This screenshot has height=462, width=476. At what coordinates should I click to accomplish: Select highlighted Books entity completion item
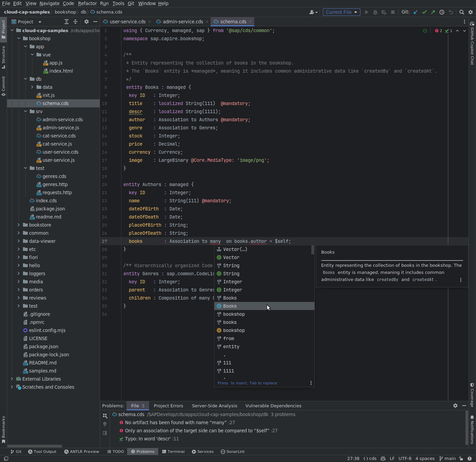264,306
